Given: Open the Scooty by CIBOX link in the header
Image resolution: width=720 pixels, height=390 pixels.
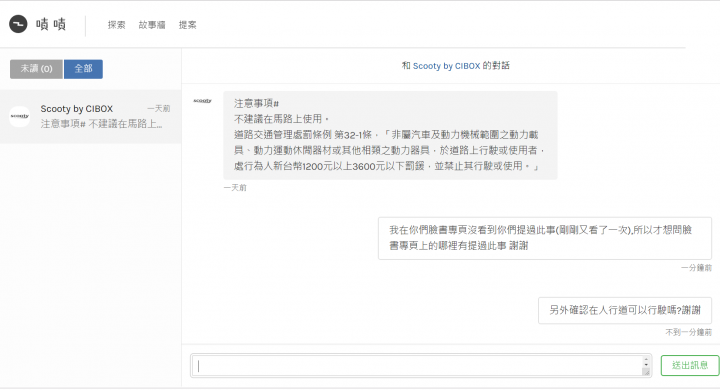Looking at the screenshot, I should (446, 66).
